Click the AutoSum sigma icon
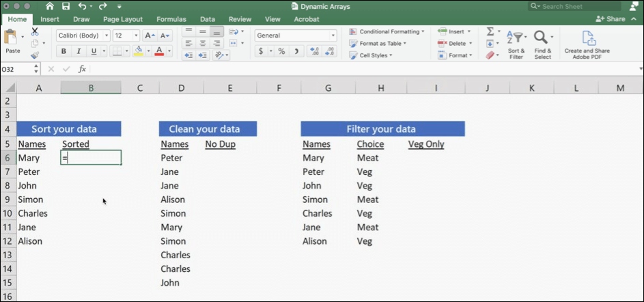This screenshot has height=302, width=644. tap(490, 31)
